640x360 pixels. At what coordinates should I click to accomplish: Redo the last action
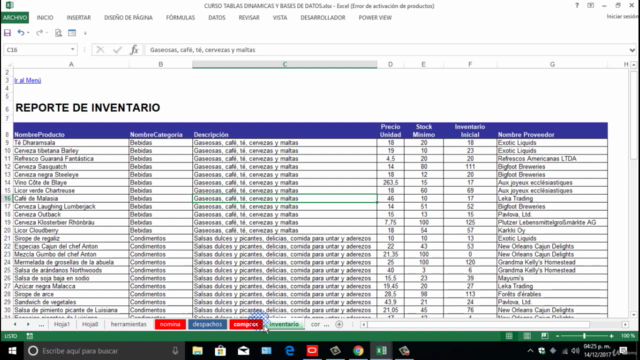(x=39, y=33)
